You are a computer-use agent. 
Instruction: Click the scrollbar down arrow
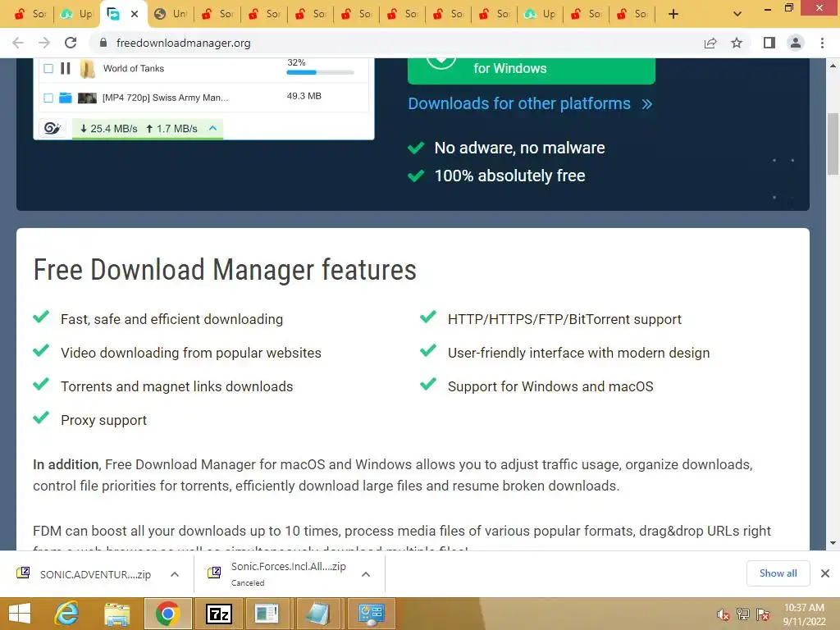point(833,543)
